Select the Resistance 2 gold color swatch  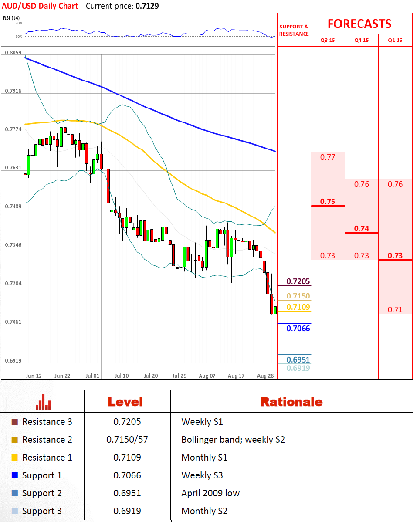click(x=15, y=440)
